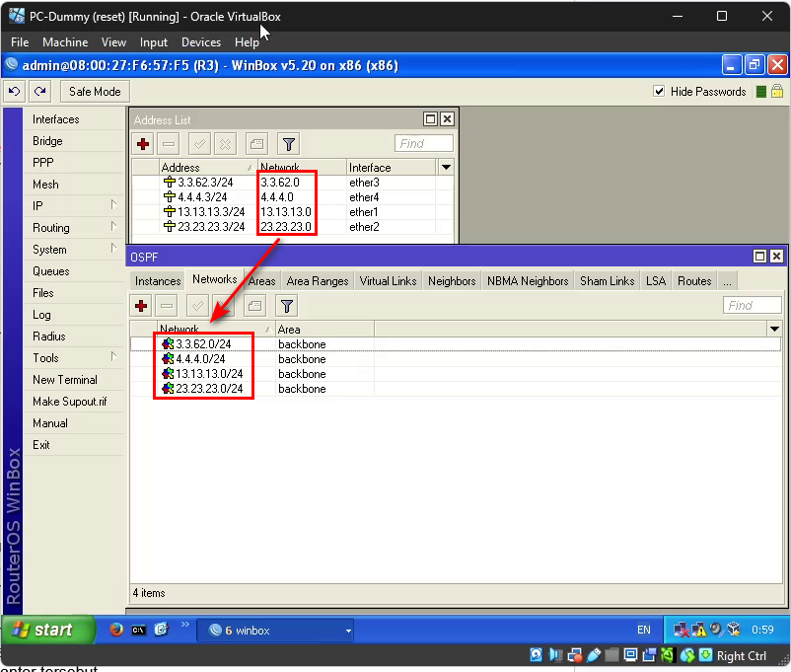Click red plus in Address List

[143, 144]
